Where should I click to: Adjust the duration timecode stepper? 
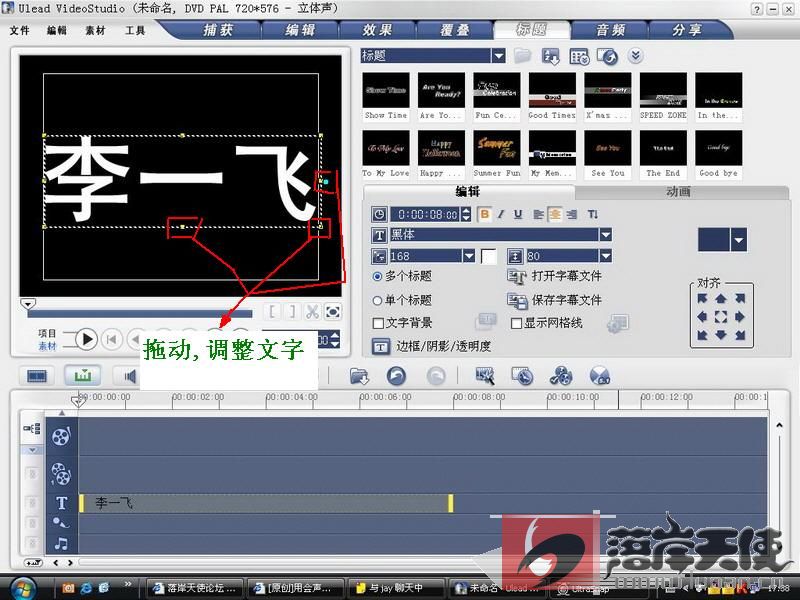[x=466, y=214]
